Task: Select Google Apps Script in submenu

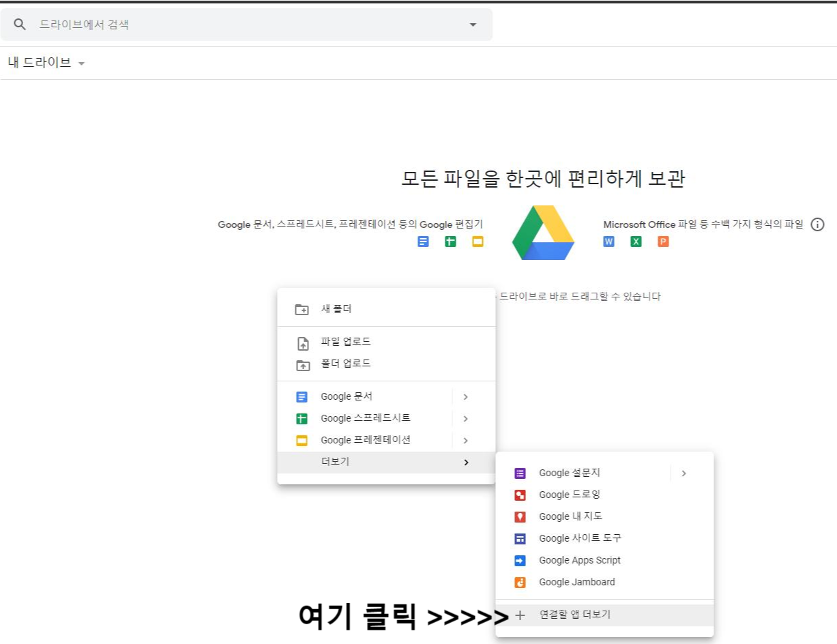Action: click(604, 560)
